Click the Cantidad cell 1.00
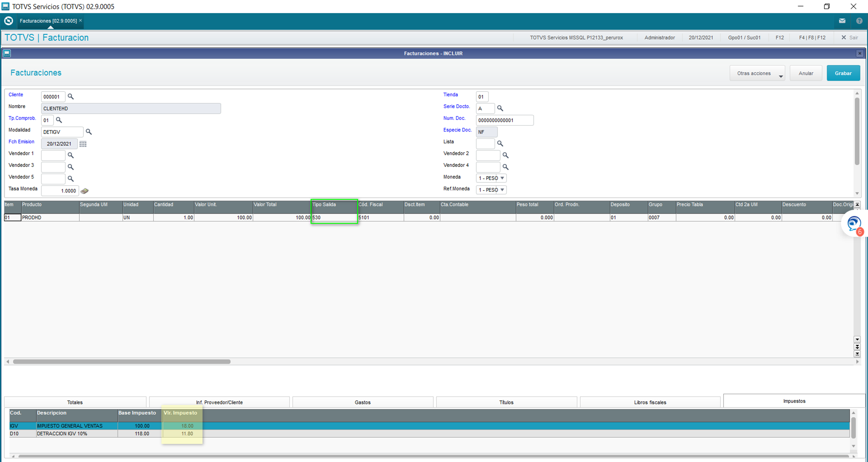The width and height of the screenshot is (868, 462). click(x=174, y=218)
